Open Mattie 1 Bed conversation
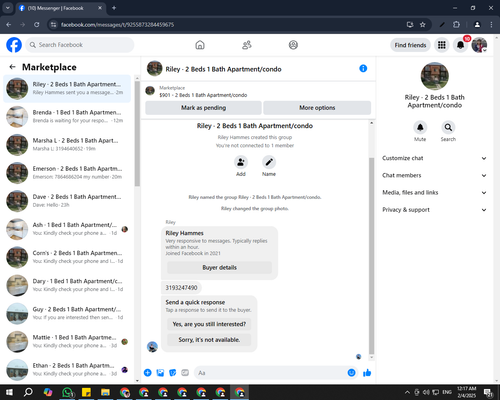Image resolution: width=500 pixels, height=400 pixels. pyautogui.click(x=67, y=341)
